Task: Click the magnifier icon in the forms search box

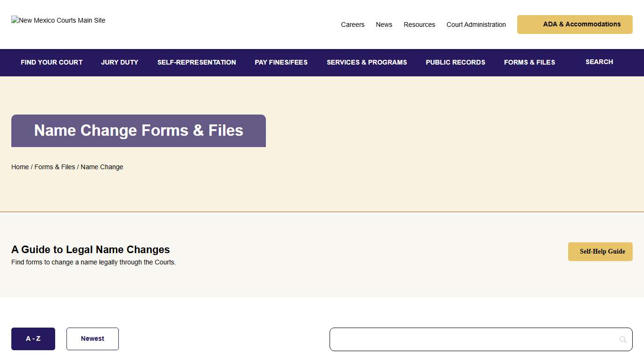Action: click(x=623, y=339)
